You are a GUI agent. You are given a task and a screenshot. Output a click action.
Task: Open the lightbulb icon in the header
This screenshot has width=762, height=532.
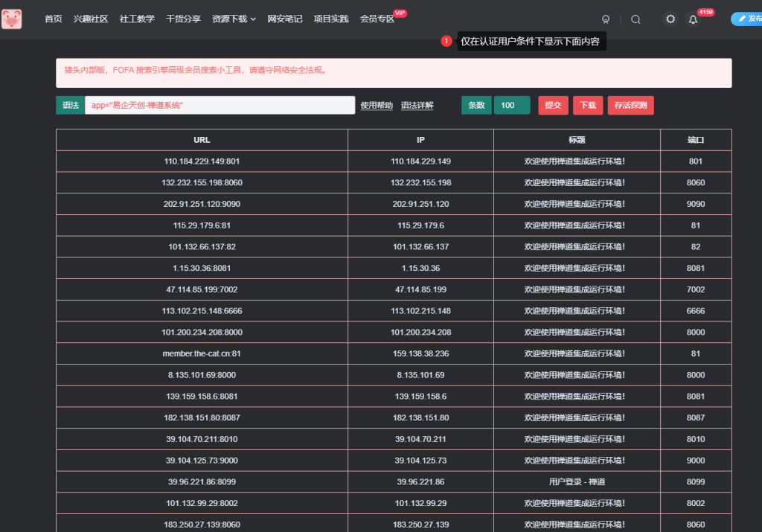click(x=606, y=19)
